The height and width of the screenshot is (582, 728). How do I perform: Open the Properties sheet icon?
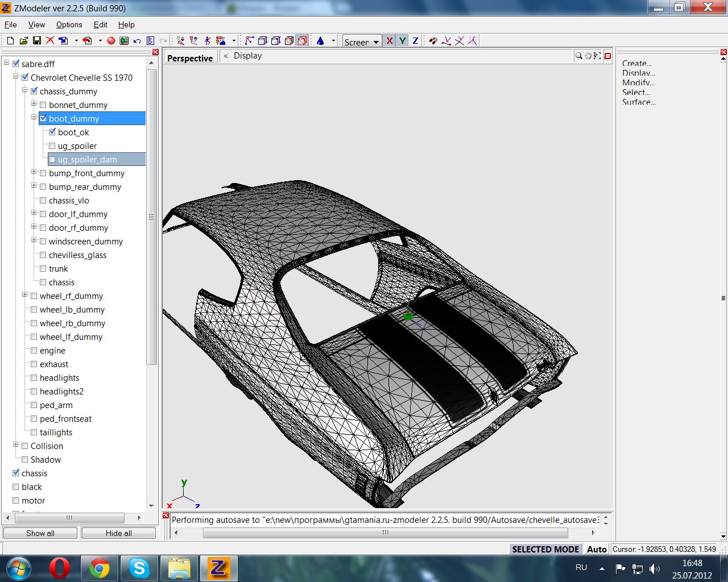(150, 40)
